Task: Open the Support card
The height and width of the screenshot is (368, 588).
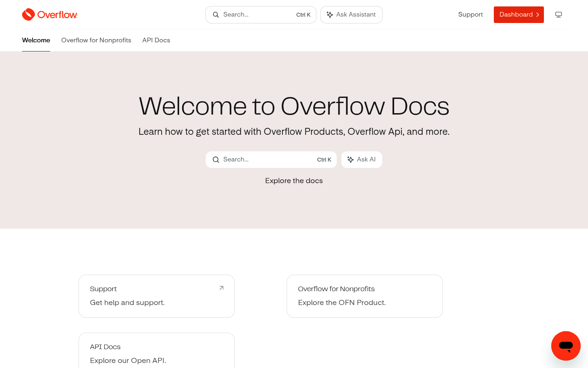Action: click(157, 296)
